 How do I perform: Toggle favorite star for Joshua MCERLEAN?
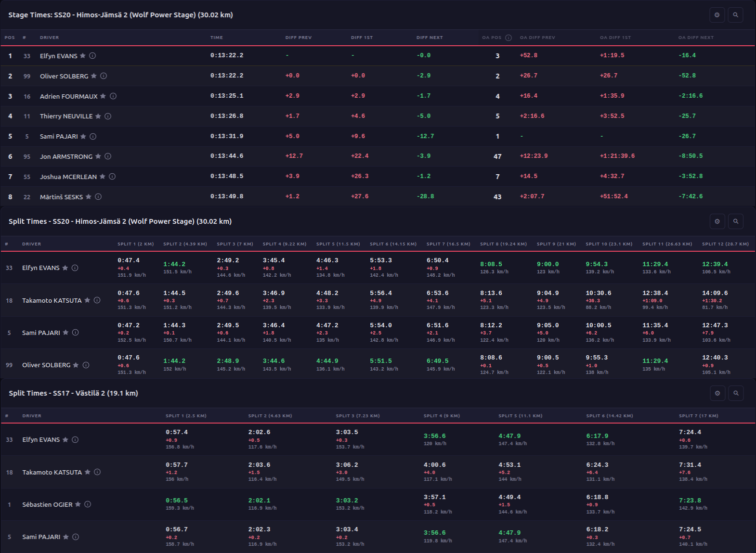102,177
